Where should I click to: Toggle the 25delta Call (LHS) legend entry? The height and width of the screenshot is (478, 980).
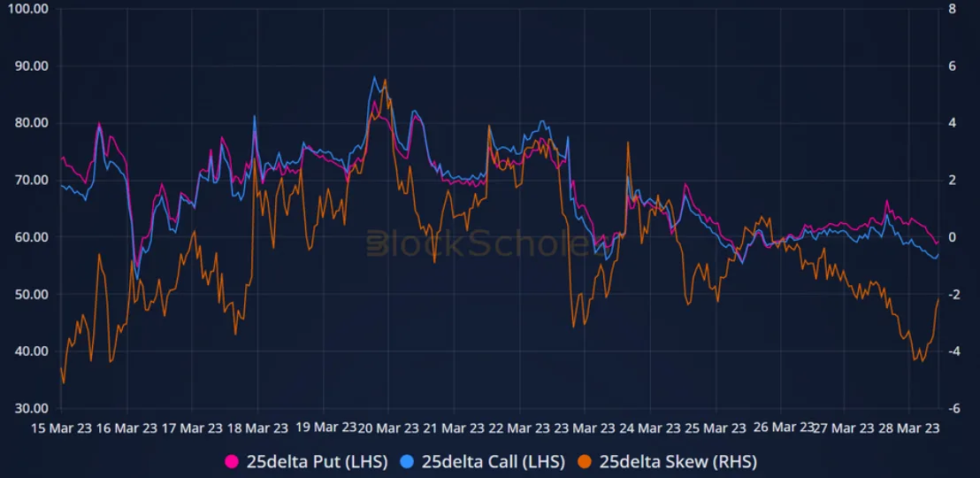(483, 462)
